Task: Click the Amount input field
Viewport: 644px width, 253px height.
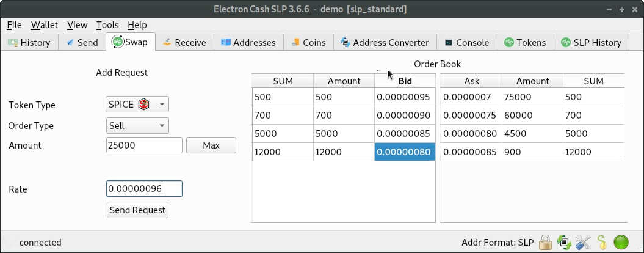Action: pyautogui.click(x=144, y=145)
